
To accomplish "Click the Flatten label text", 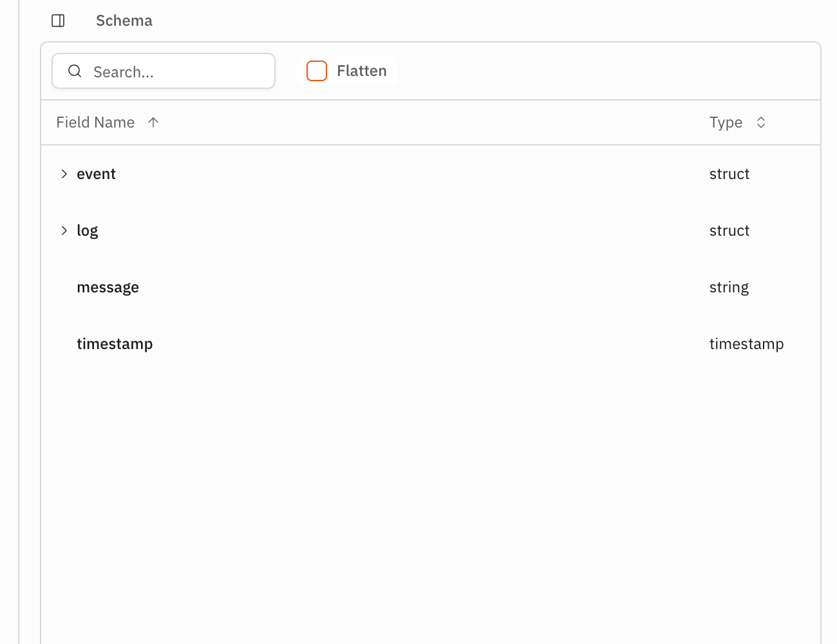I will 362,71.
